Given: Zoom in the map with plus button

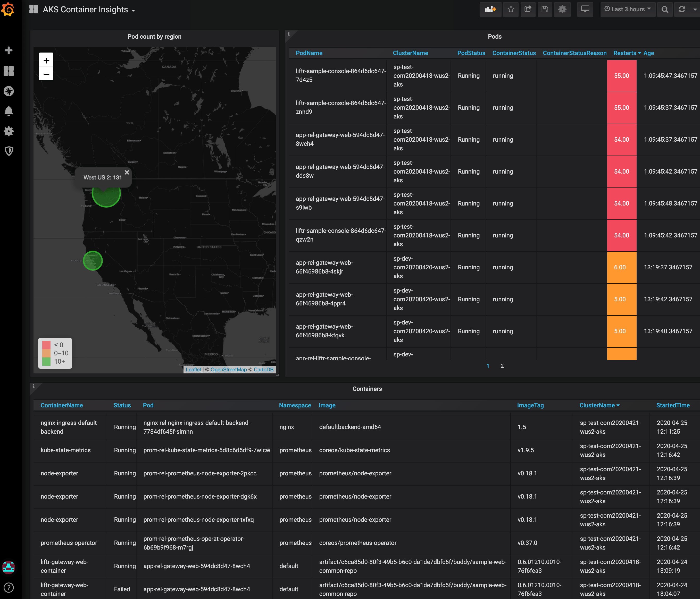Looking at the screenshot, I should coord(46,61).
